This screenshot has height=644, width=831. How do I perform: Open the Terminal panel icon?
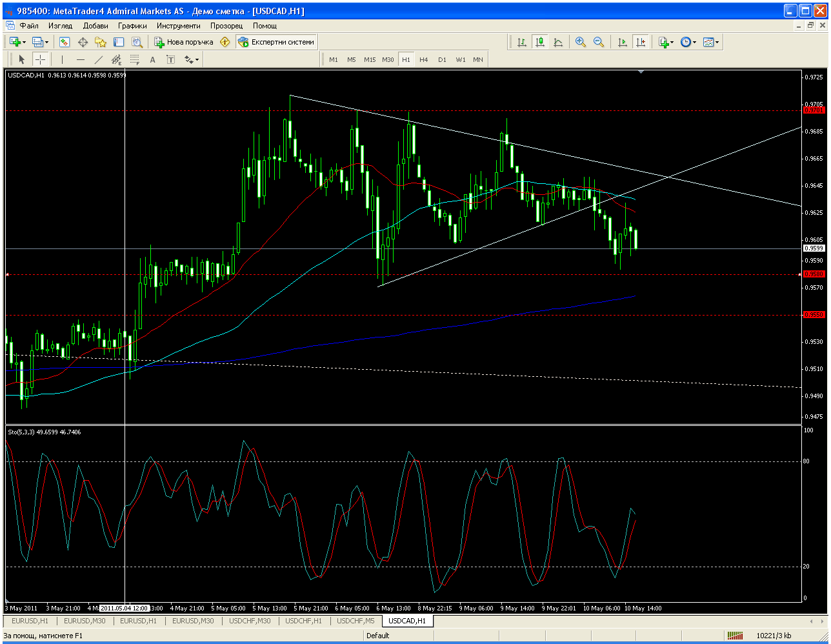(x=119, y=42)
